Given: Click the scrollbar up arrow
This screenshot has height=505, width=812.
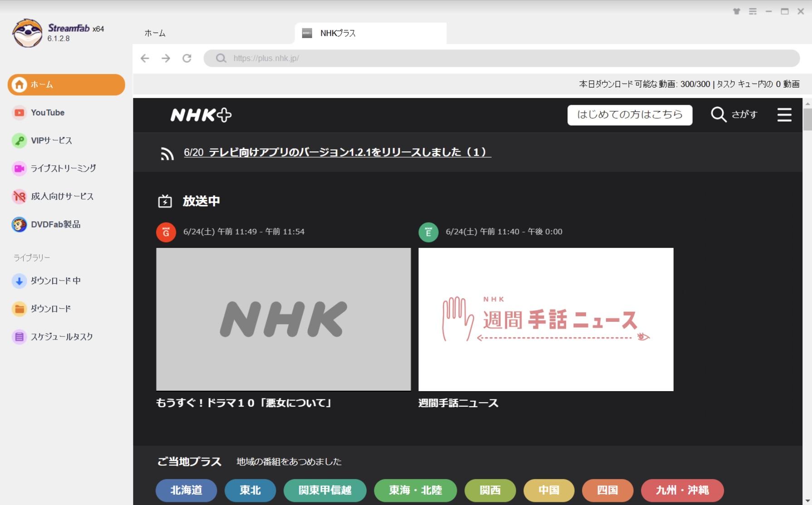Looking at the screenshot, I should coord(807,104).
